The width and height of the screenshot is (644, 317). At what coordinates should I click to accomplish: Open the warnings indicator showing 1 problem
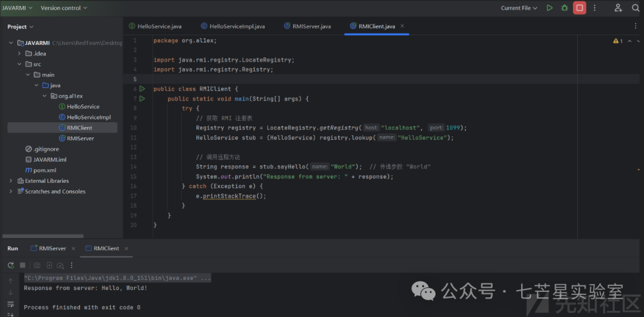click(x=618, y=41)
